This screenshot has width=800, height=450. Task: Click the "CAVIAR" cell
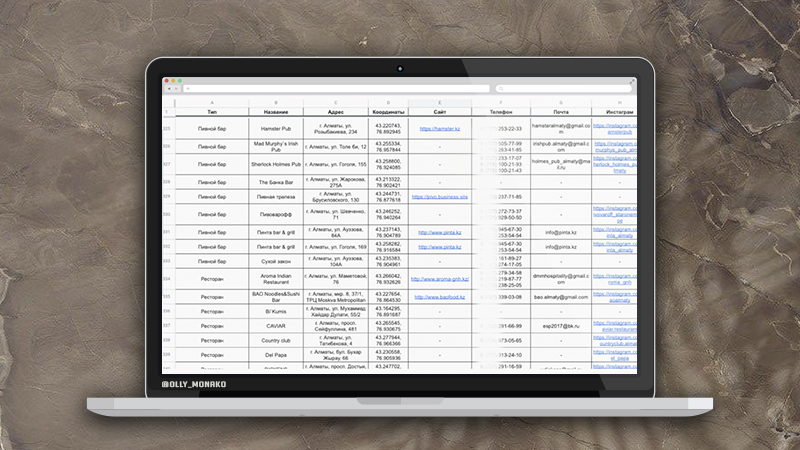coord(276,326)
